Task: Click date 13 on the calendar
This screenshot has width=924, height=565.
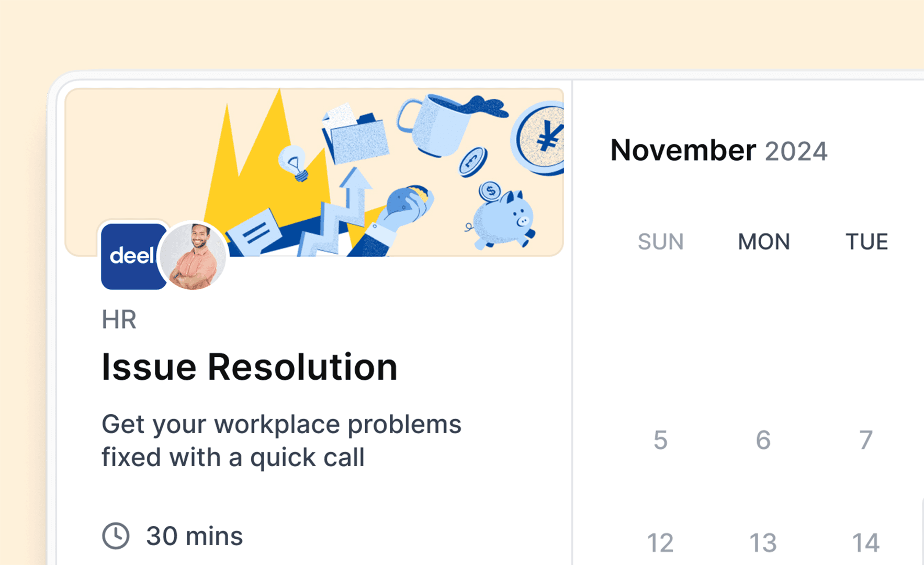Action: coord(763,543)
